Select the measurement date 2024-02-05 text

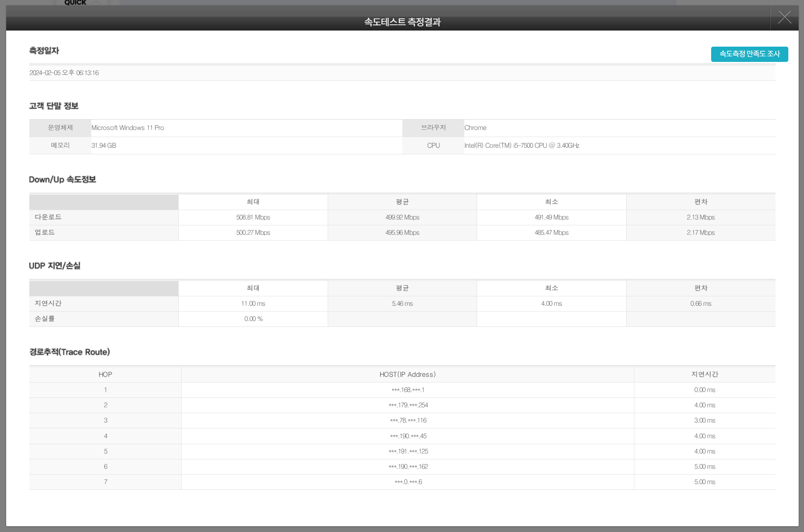coord(64,73)
